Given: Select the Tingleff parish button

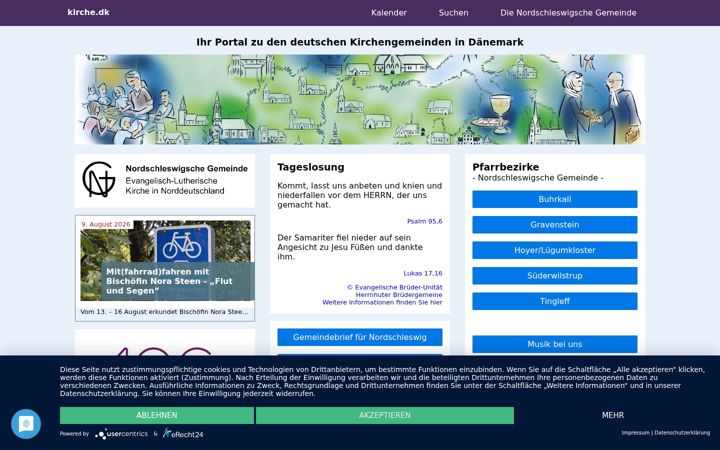Looking at the screenshot, I should click(555, 301).
